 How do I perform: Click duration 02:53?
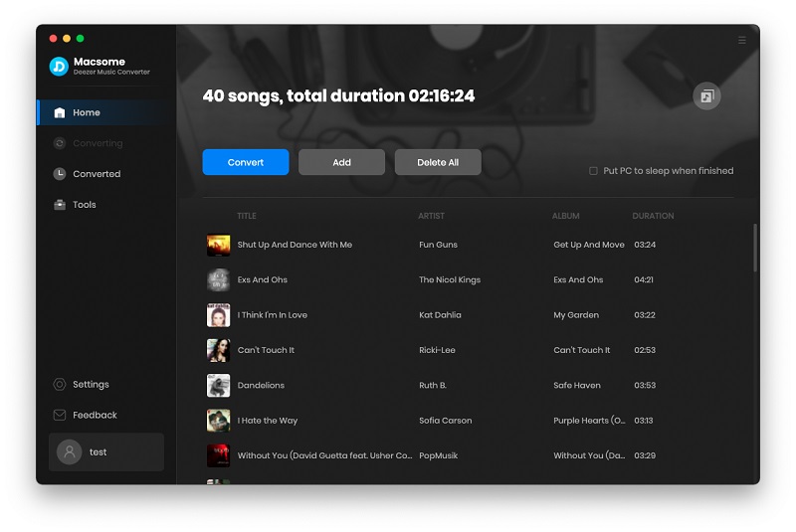point(645,350)
